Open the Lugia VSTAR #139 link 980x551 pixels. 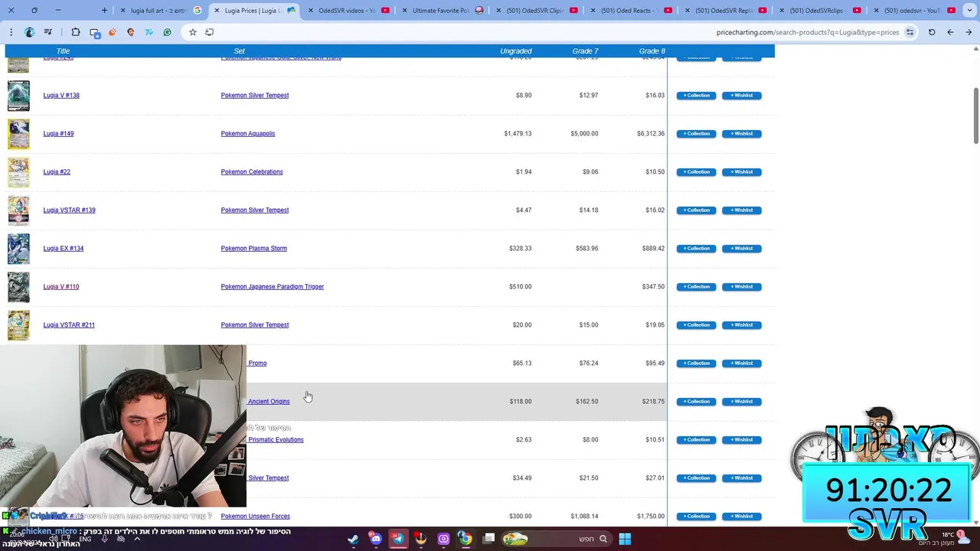pos(70,210)
